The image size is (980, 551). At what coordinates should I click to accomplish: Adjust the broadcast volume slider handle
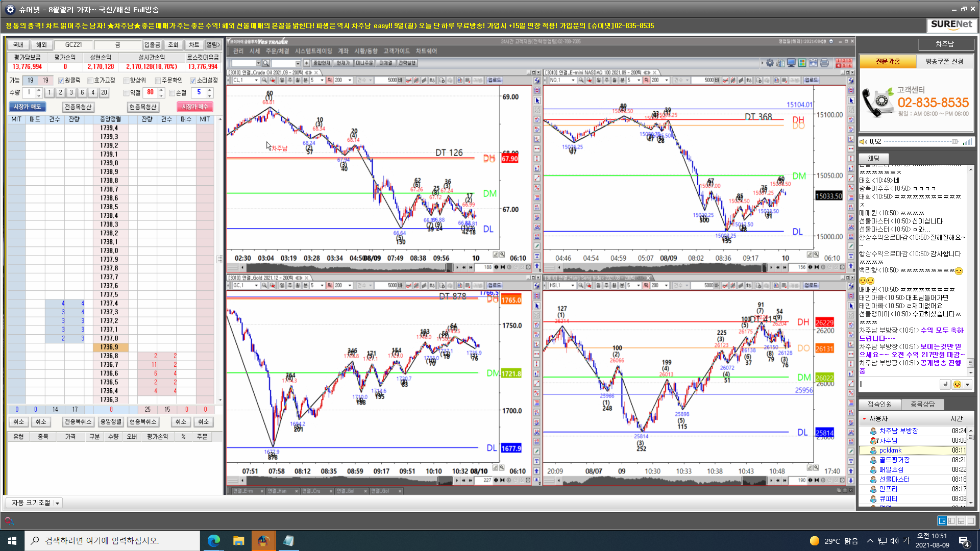point(954,142)
